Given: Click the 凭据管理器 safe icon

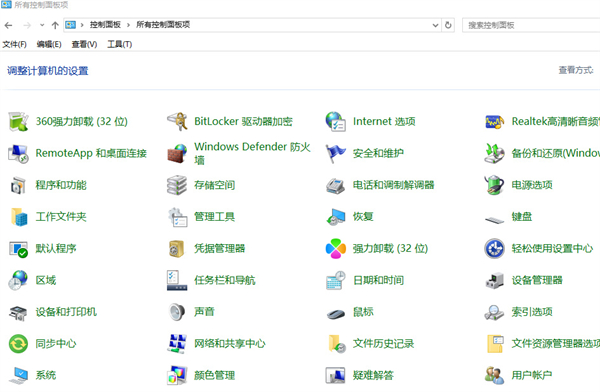Looking at the screenshot, I should click(x=176, y=249).
